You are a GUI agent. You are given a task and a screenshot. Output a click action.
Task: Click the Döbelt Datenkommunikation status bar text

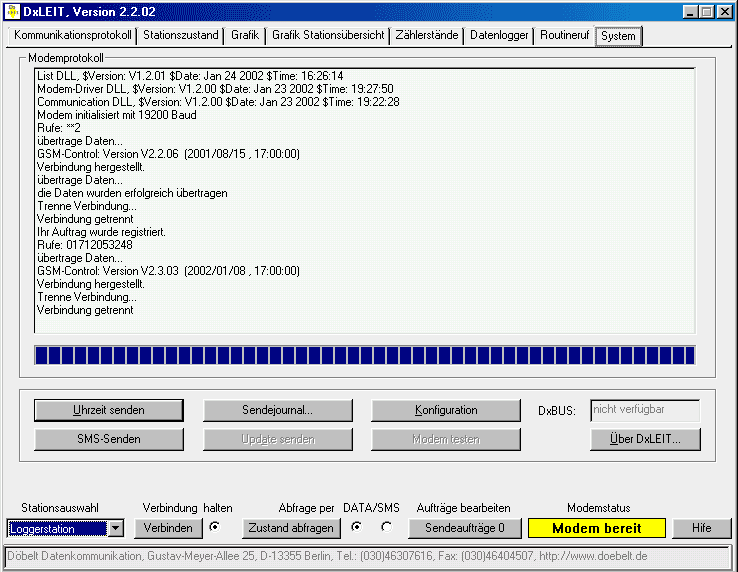coord(327,556)
